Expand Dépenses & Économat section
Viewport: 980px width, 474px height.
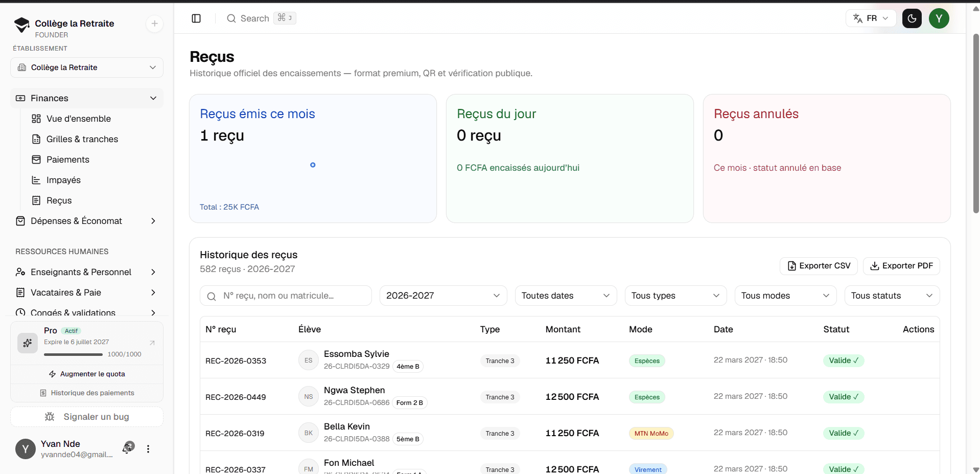pyautogui.click(x=87, y=221)
